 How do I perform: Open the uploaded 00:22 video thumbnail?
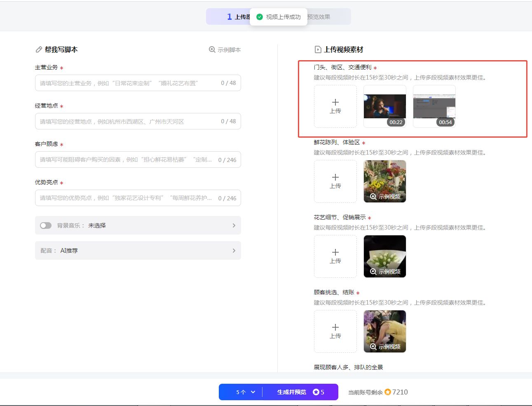[x=385, y=106]
